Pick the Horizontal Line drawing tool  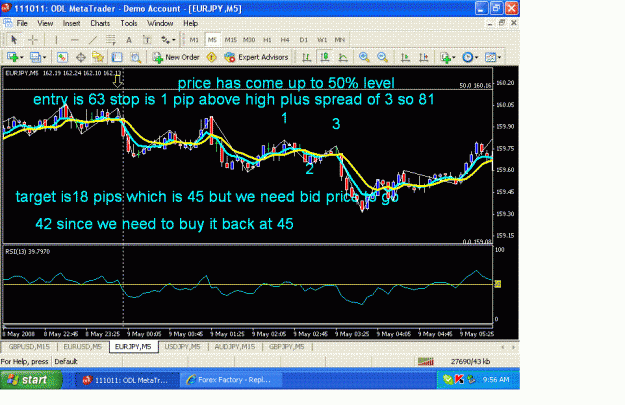pyautogui.click(x=75, y=39)
